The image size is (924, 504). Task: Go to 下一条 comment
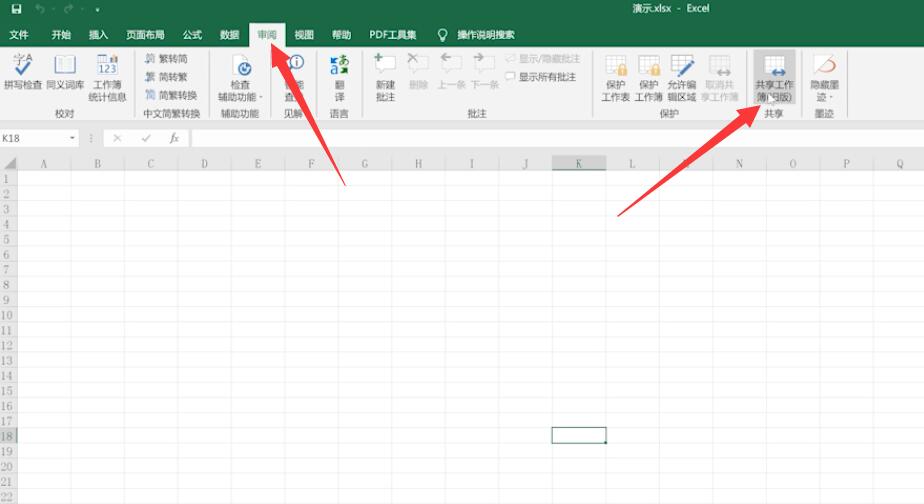tap(484, 71)
